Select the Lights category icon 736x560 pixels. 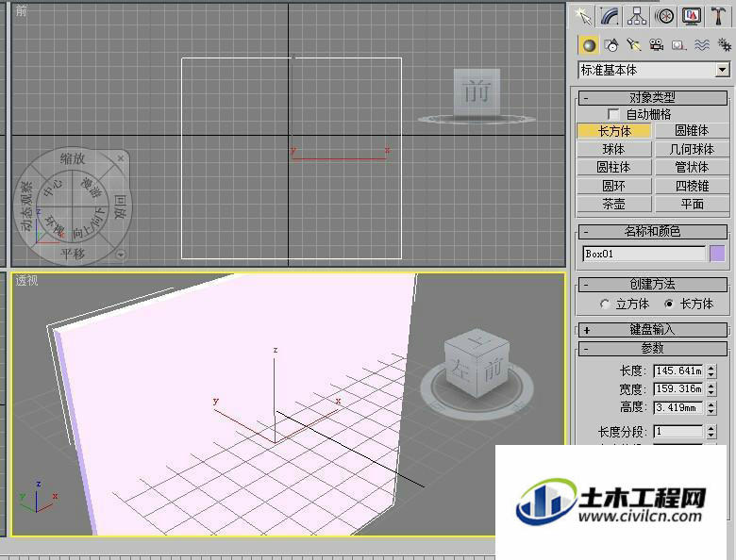(x=634, y=45)
